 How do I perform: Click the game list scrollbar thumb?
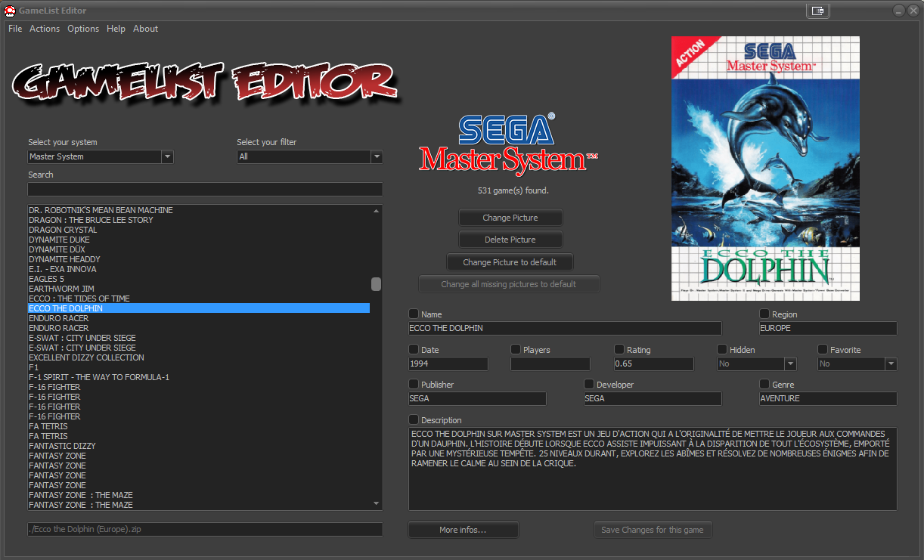tap(376, 284)
